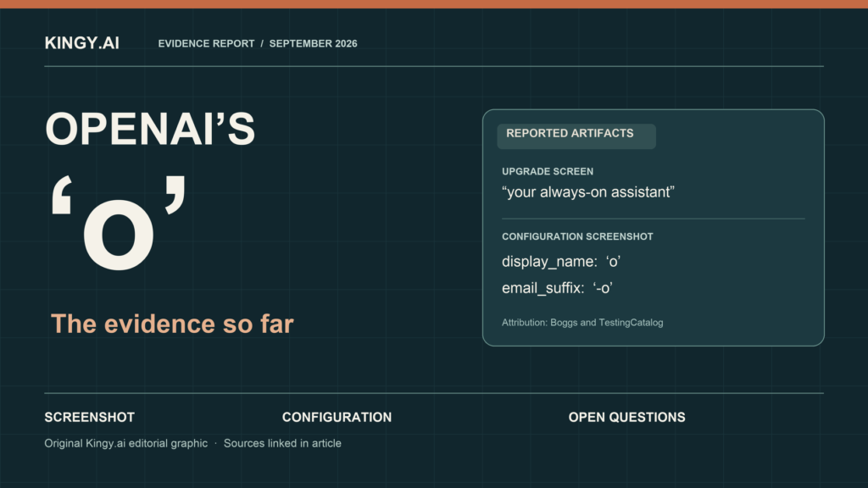
Task: Click 'Original Kingy.ai editorial graphic' text
Action: point(125,443)
